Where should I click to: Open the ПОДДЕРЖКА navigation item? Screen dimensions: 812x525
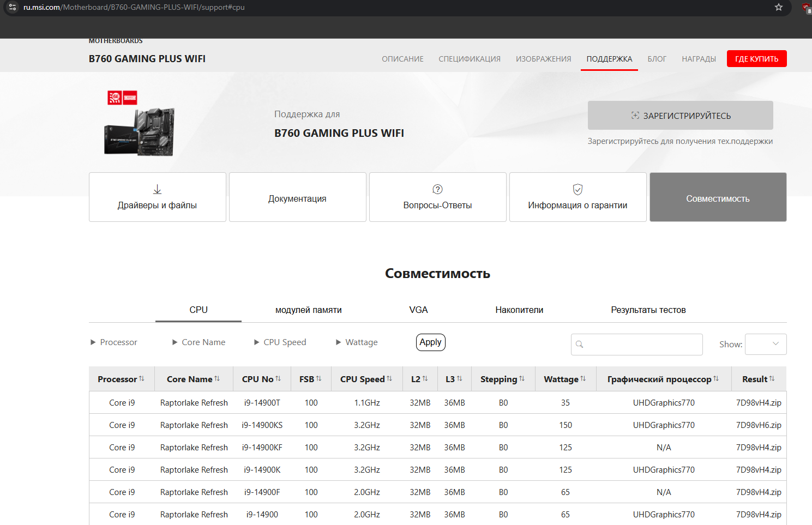pyautogui.click(x=609, y=59)
